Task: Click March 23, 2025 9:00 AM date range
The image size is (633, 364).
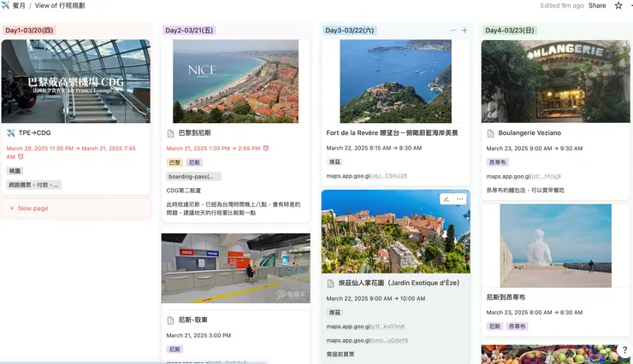Action: coord(535,149)
